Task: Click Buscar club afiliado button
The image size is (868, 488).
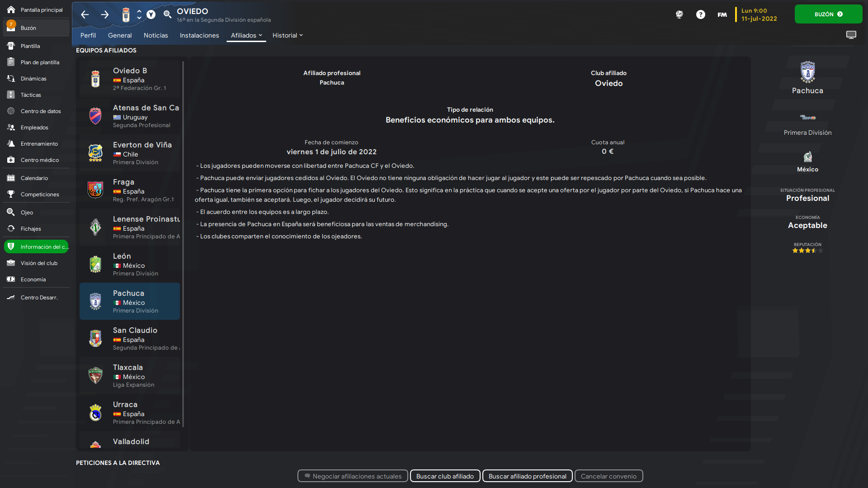Action: [x=445, y=476]
